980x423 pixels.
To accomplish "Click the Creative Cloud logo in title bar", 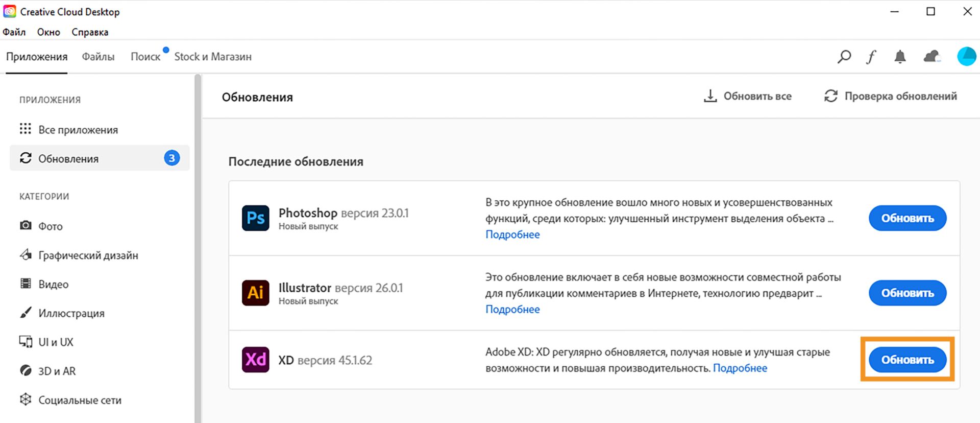I will [10, 11].
